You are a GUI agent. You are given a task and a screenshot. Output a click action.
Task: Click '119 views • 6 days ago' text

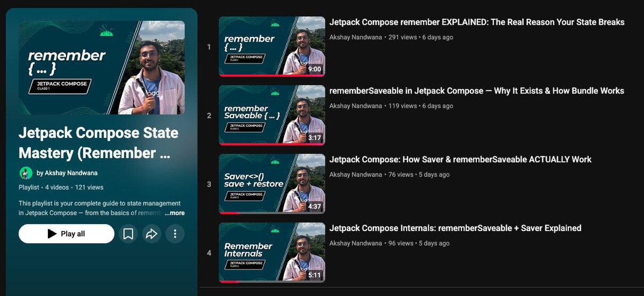[421, 106]
